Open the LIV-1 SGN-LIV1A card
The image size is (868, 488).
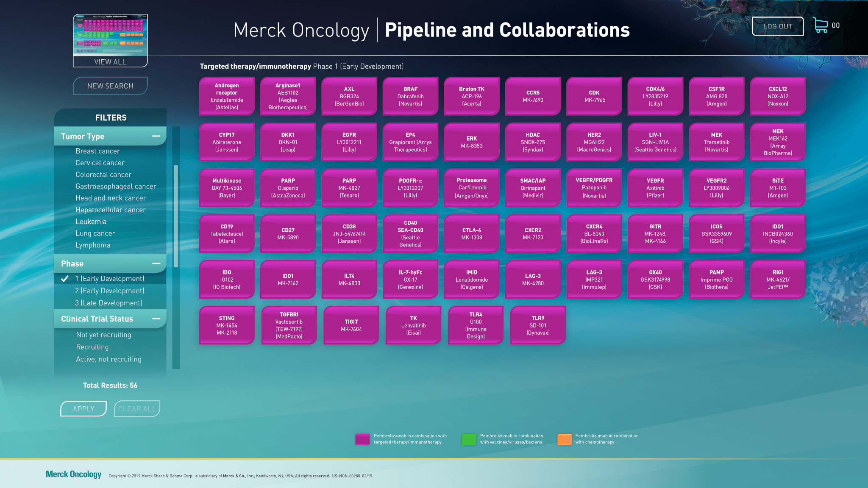coord(655,142)
